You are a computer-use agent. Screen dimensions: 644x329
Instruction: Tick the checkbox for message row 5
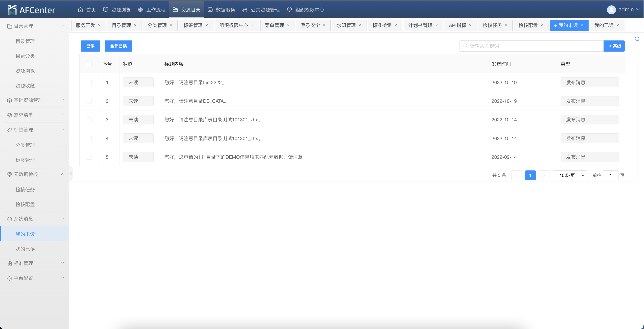tap(89, 157)
